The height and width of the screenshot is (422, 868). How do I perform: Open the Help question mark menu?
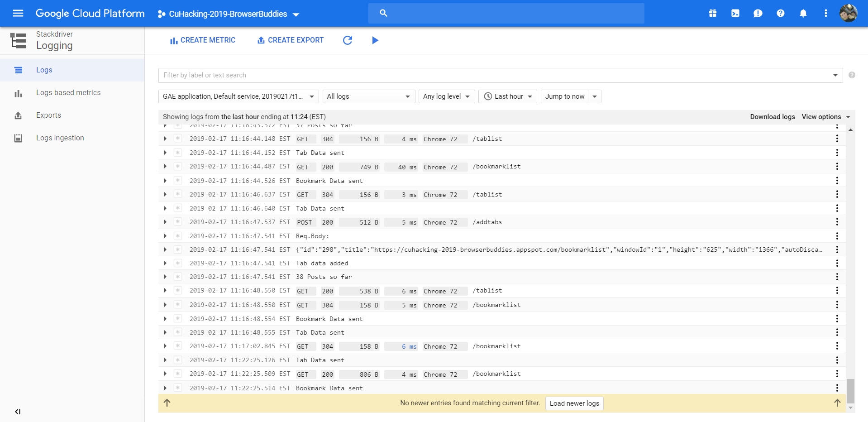point(781,13)
